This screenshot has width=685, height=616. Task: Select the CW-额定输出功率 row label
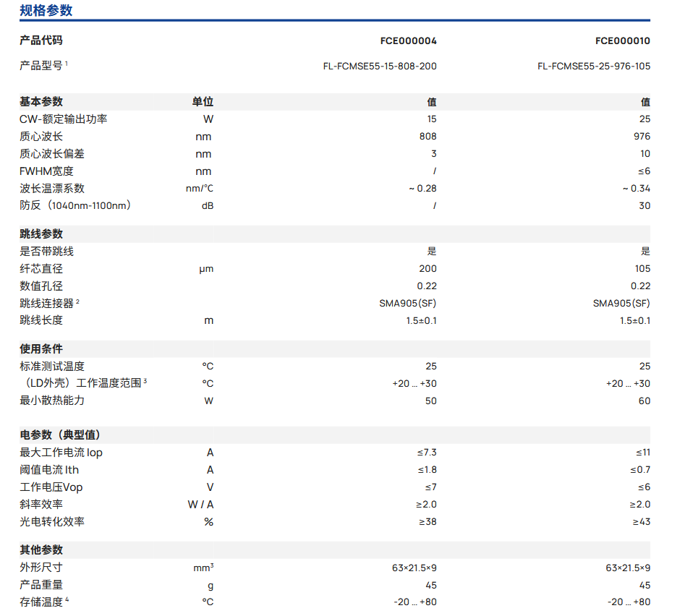click(64, 119)
